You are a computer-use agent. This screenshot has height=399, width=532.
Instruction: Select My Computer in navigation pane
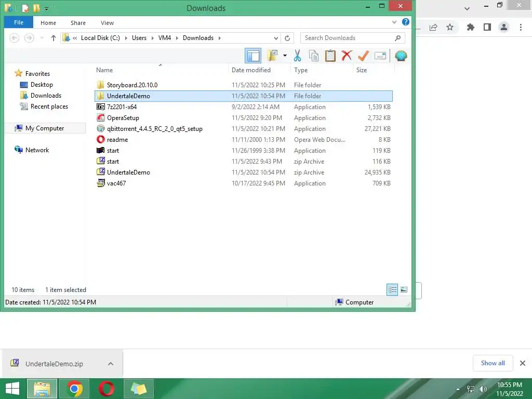[x=45, y=128]
